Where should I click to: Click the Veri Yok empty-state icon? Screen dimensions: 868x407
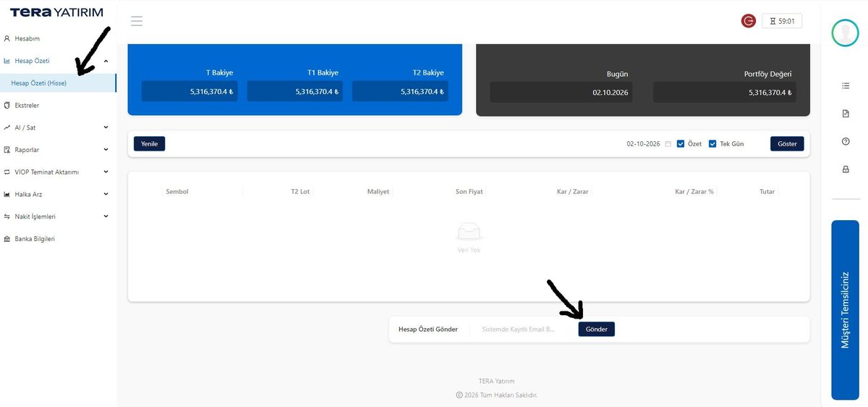(x=469, y=232)
